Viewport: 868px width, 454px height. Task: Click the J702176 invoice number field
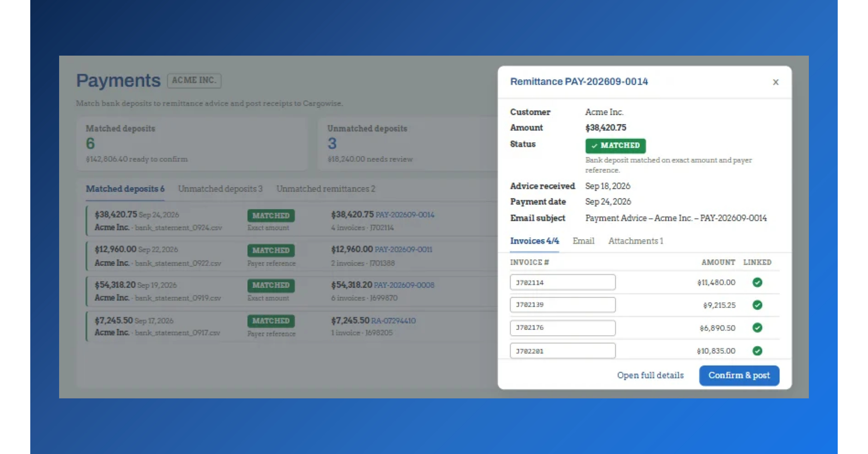tap(563, 328)
